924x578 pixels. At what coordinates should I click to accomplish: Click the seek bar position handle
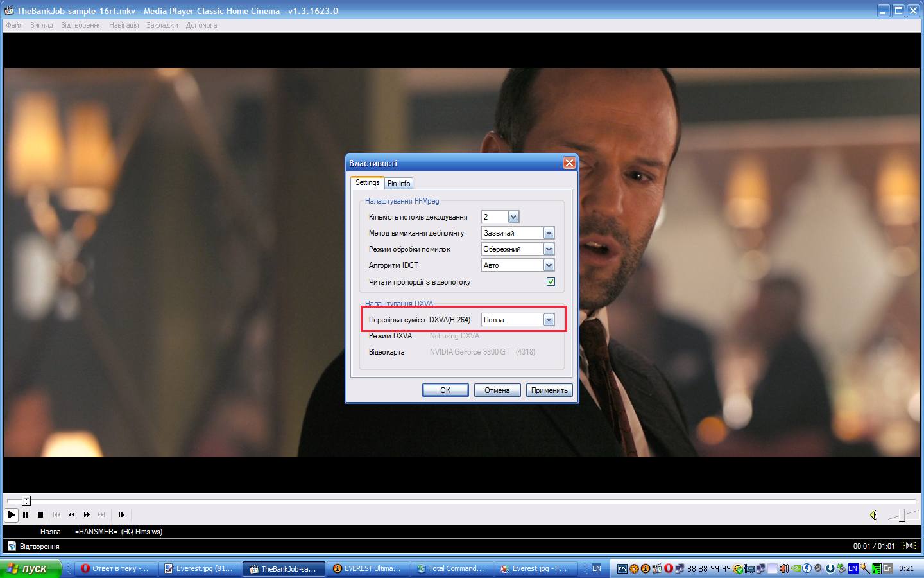click(26, 501)
